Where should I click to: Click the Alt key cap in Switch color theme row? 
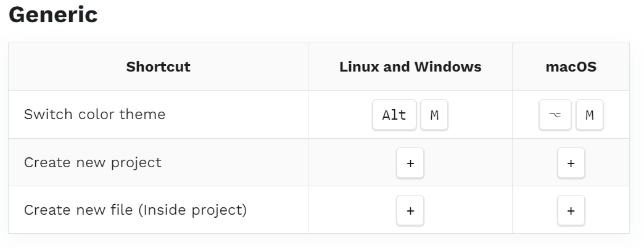[394, 115]
